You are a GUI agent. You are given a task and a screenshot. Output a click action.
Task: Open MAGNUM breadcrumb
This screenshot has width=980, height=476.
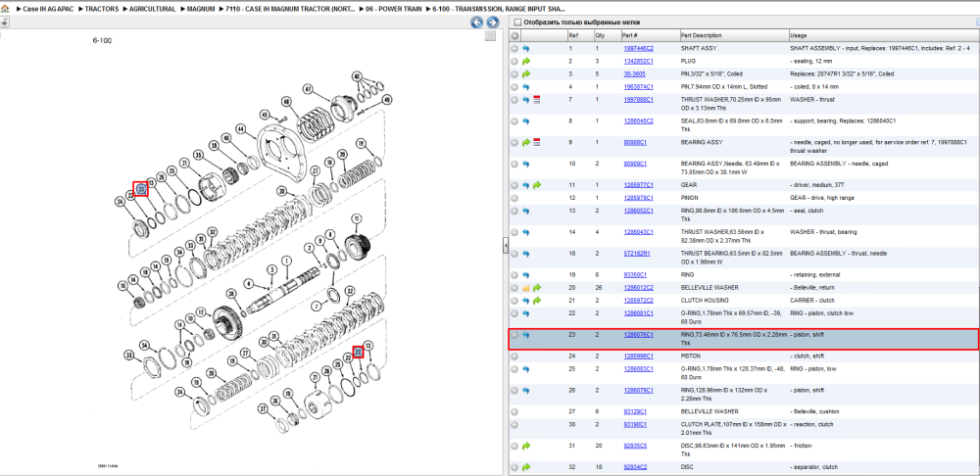pos(201,10)
